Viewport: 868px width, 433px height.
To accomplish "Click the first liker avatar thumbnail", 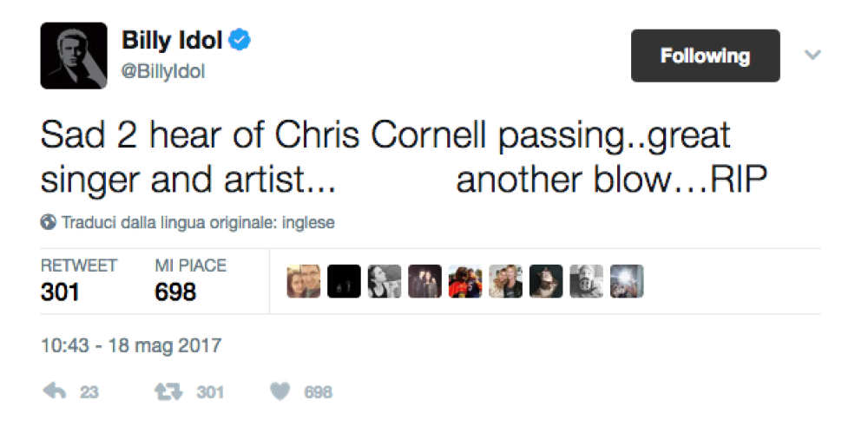I will click(x=304, y=281).
